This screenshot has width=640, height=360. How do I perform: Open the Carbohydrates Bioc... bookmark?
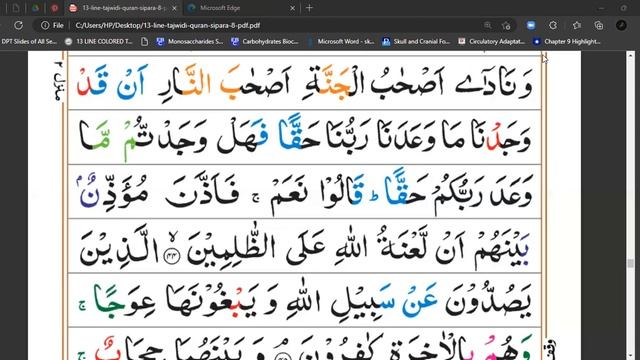pyautogui.click(x=265, y=41)
